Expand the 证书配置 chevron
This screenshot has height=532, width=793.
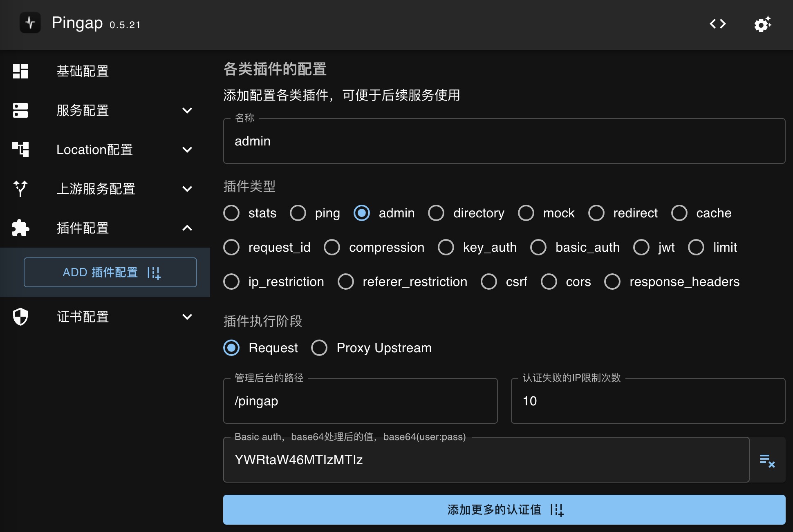187,317
